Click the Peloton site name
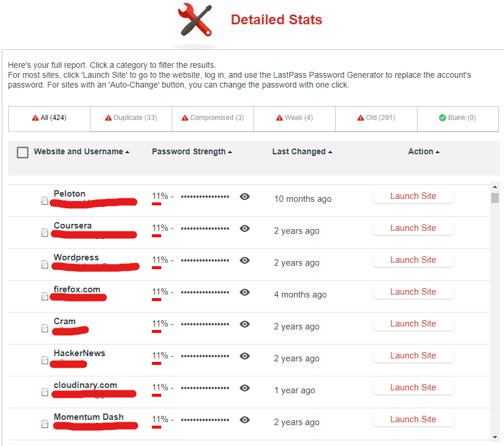This screenshot has height=446, width=504. pyautogui.click(x=70, y=194)
